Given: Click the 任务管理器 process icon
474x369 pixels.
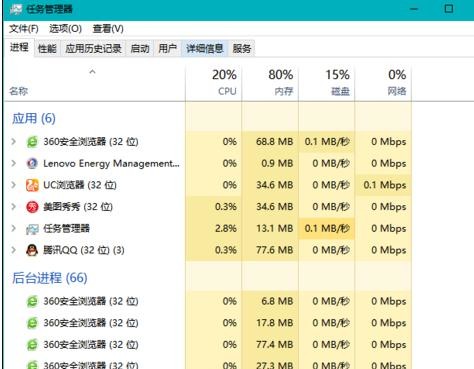Looking at the screenshot, I should [32, 229].
